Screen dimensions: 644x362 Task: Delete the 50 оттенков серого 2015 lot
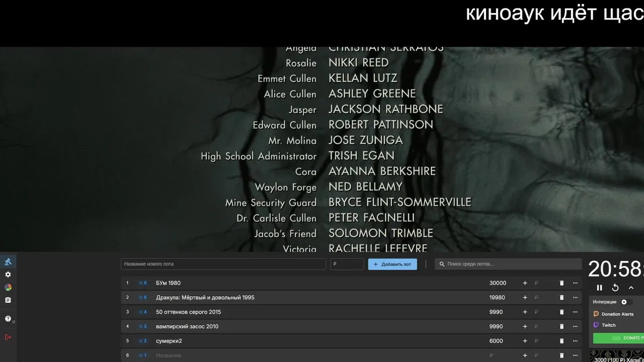coord(562,312)
